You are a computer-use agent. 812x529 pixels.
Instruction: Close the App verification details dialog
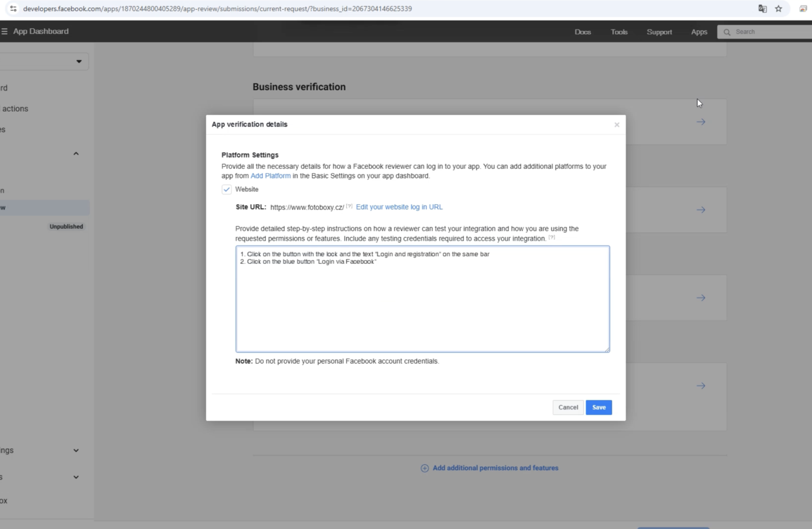(x=617, y=125)
